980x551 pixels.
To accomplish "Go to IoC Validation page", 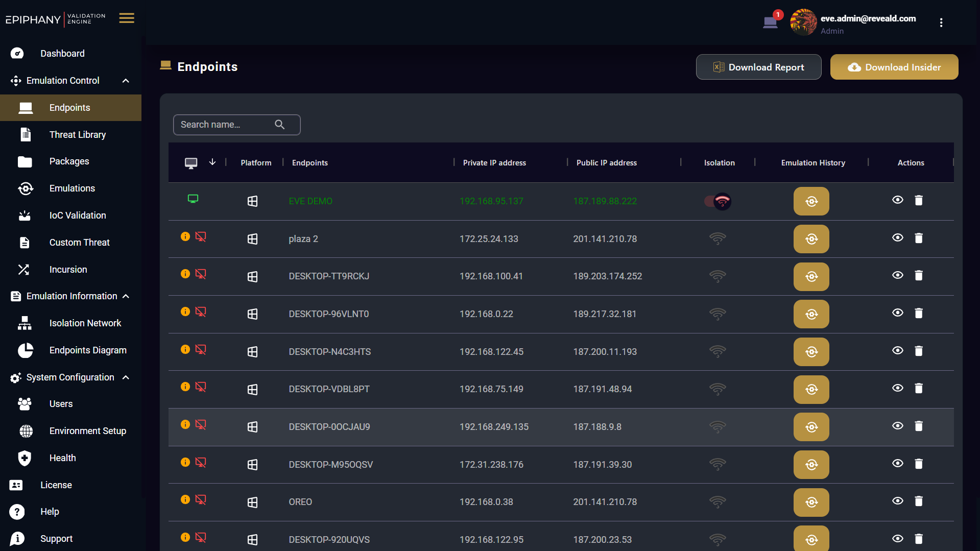I will click(x=77, y=215).
